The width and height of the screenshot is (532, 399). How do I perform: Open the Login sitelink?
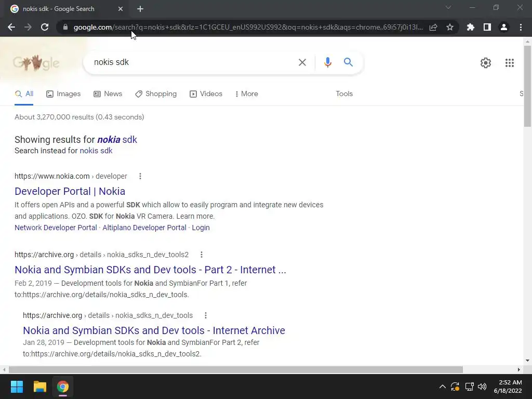click(201, 228)
